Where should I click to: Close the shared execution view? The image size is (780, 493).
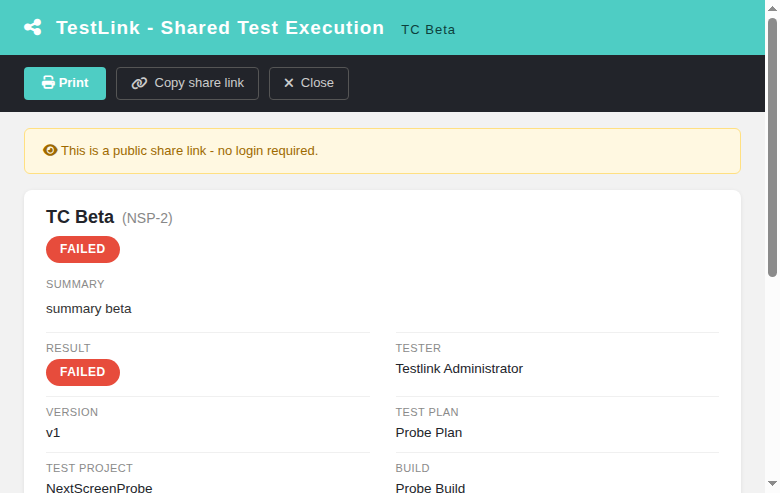309,83
